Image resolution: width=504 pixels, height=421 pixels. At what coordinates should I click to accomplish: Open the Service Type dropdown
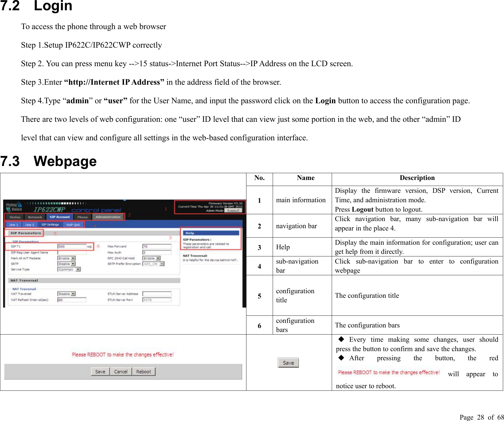tap(69, 269)
